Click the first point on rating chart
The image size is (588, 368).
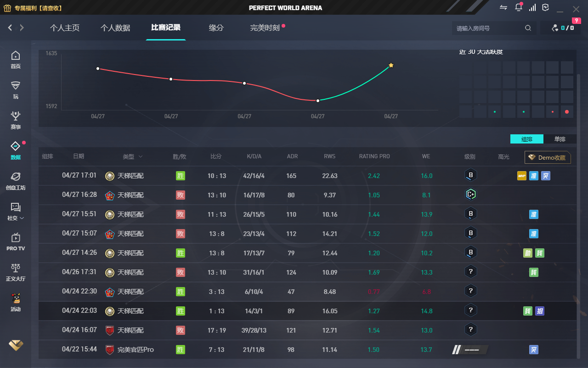[98, 69]
